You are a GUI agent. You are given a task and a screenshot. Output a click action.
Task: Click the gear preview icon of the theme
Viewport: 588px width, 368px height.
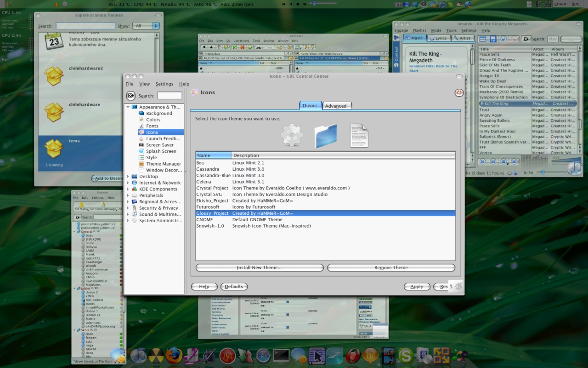pos(292,136)
